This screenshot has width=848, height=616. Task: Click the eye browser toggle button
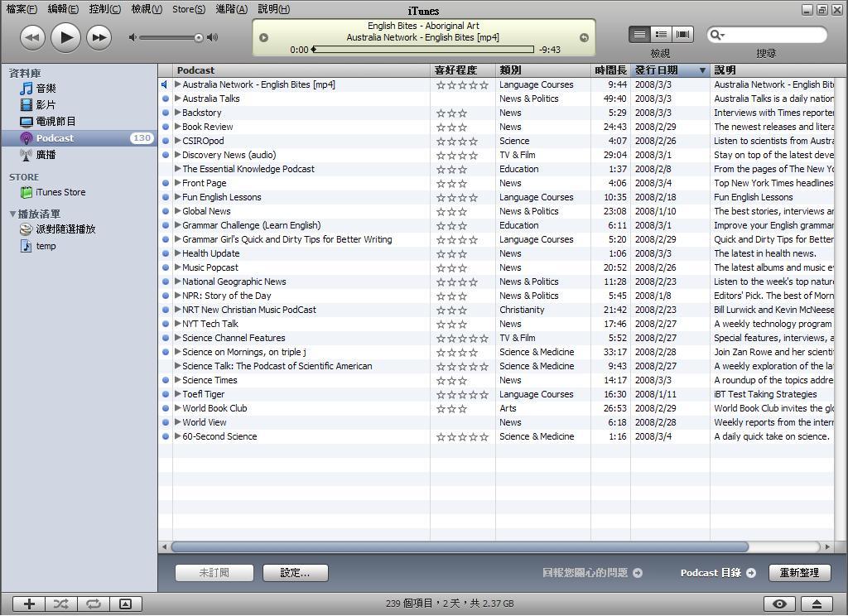(x=779, y=604)
